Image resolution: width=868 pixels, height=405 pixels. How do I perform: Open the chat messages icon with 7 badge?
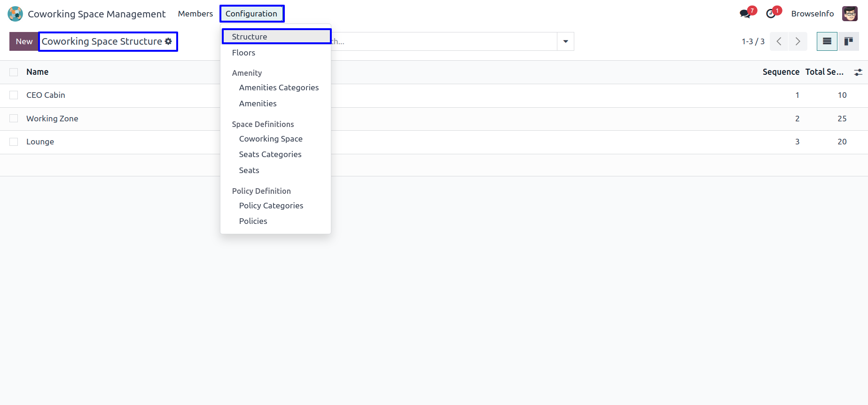click(x=746, y=14)
